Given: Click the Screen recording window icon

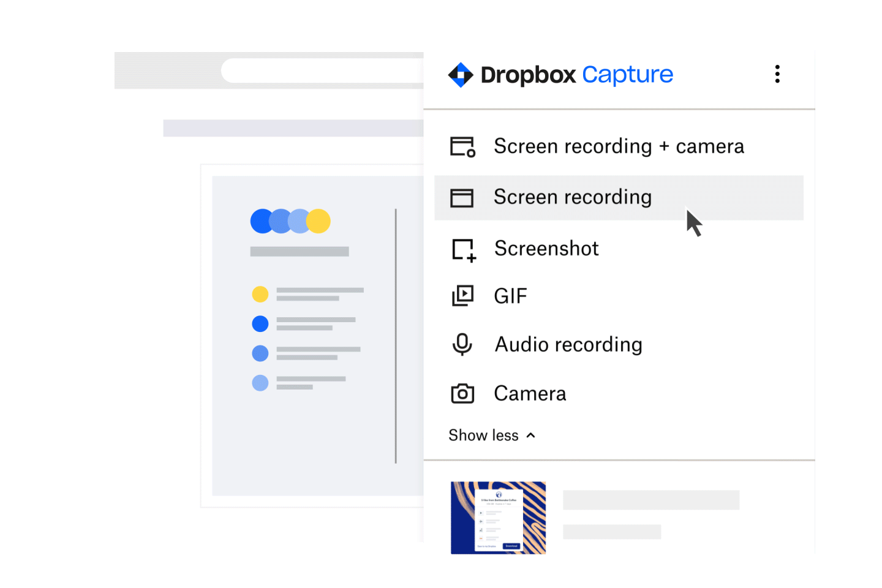Looking at the screenshot, I should pos(463,197).
